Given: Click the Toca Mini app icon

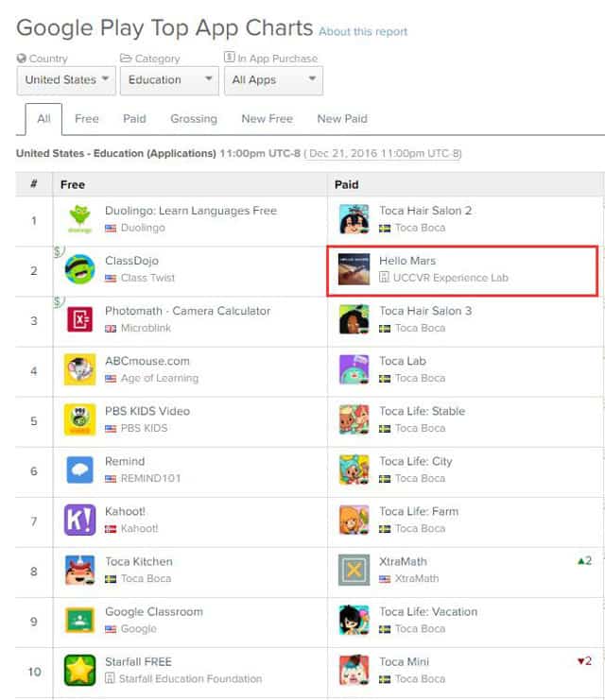Looking at the screenshot, I should point(354,670).
